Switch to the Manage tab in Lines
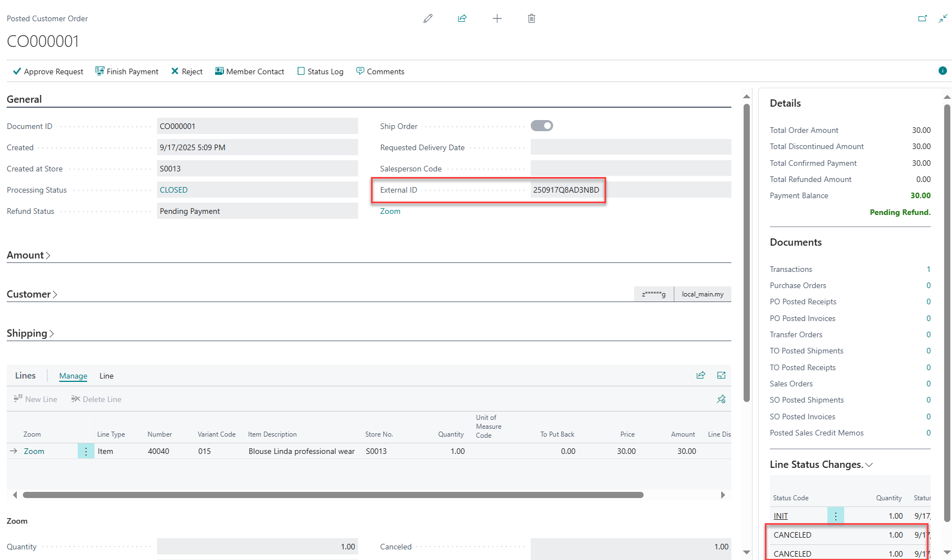 (x=73, y=376)
